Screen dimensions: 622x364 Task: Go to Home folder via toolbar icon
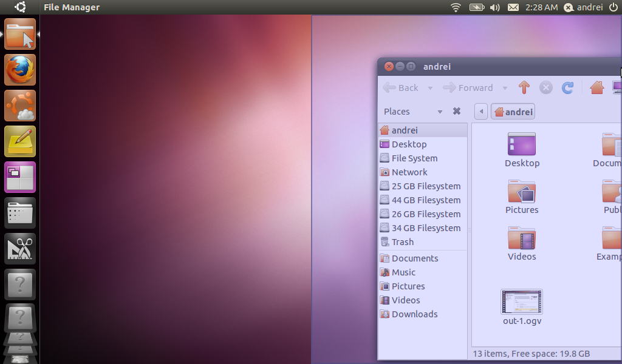[596, 87]
